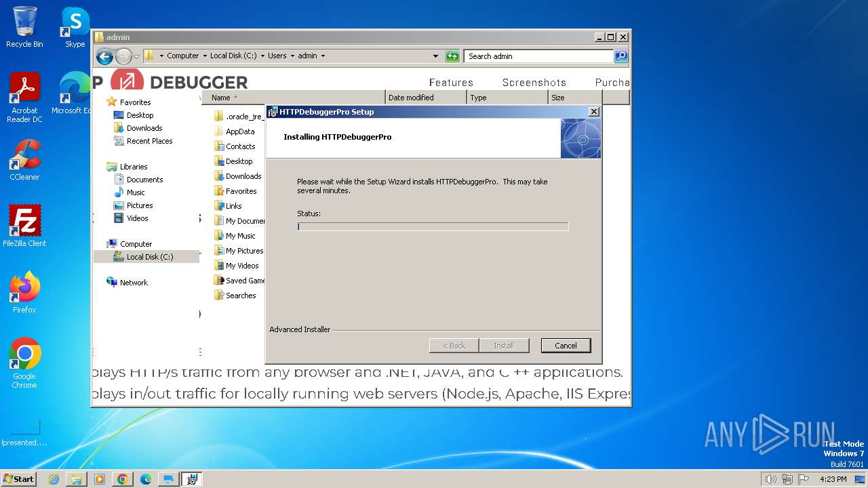868x488 pixels.
Task: Open the File Explorer taskbar icon
Action: click(77, 479)
